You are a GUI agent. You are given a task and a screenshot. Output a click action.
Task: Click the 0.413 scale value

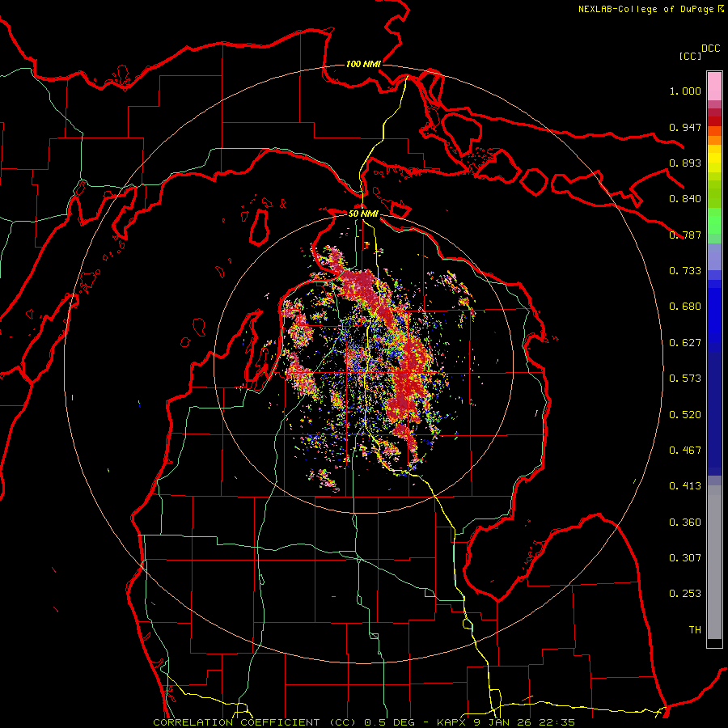coord(685,486)
